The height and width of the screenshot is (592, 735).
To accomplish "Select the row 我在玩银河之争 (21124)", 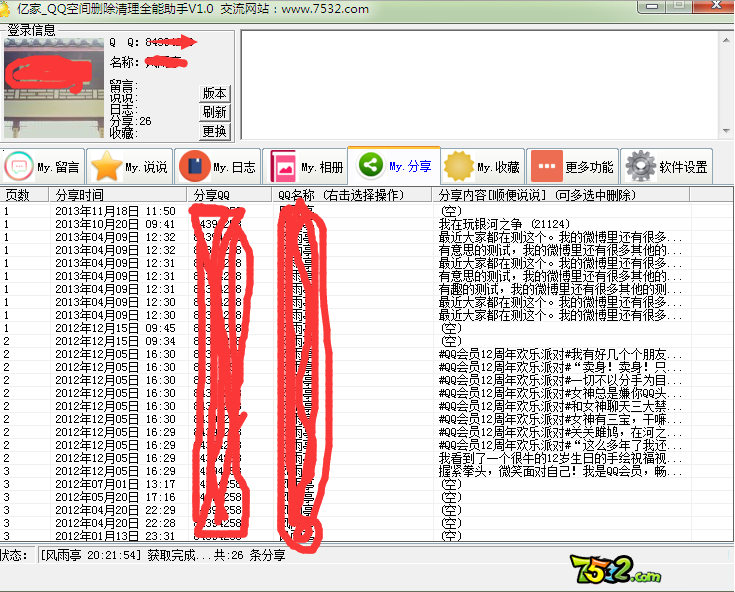I will point(367,224).
